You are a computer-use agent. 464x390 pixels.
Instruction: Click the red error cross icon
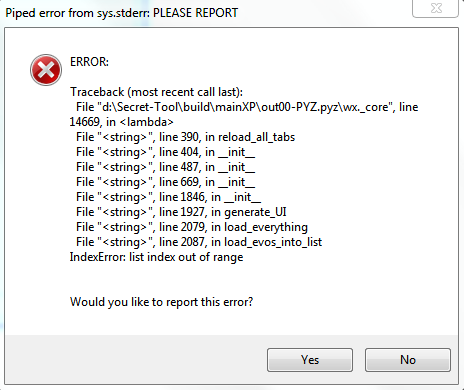(46, 70)
